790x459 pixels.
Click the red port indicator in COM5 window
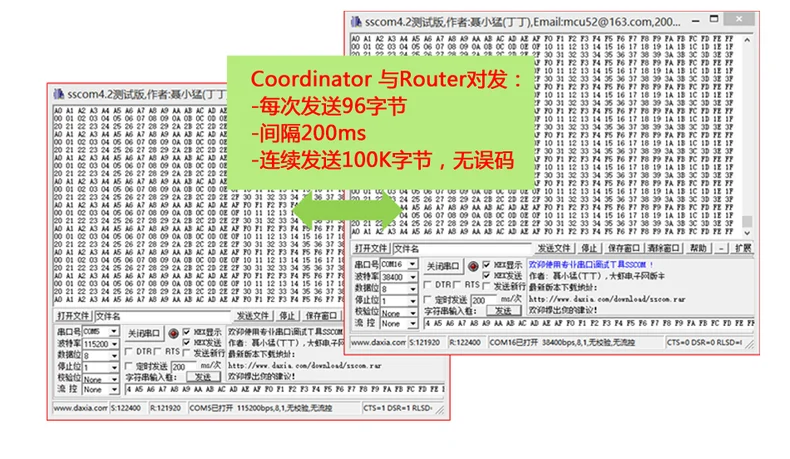173,333
